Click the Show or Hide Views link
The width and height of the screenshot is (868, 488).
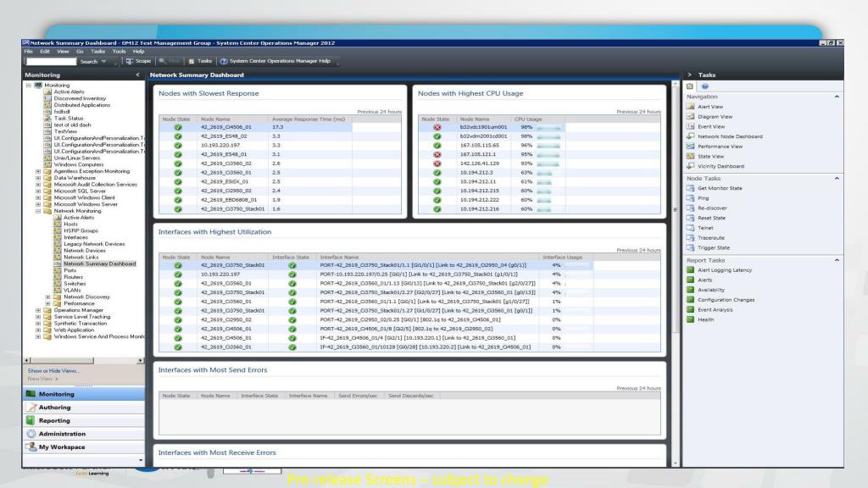(53, 371)
